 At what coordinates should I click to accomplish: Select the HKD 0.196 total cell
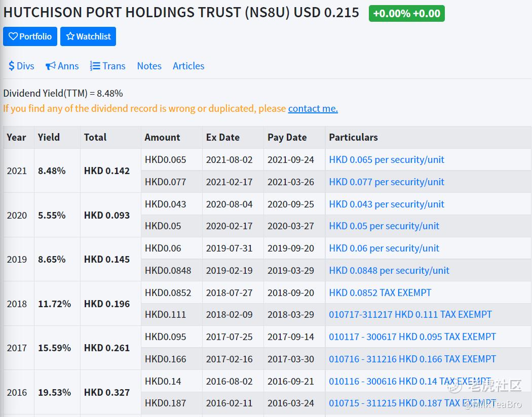point(110,304)
